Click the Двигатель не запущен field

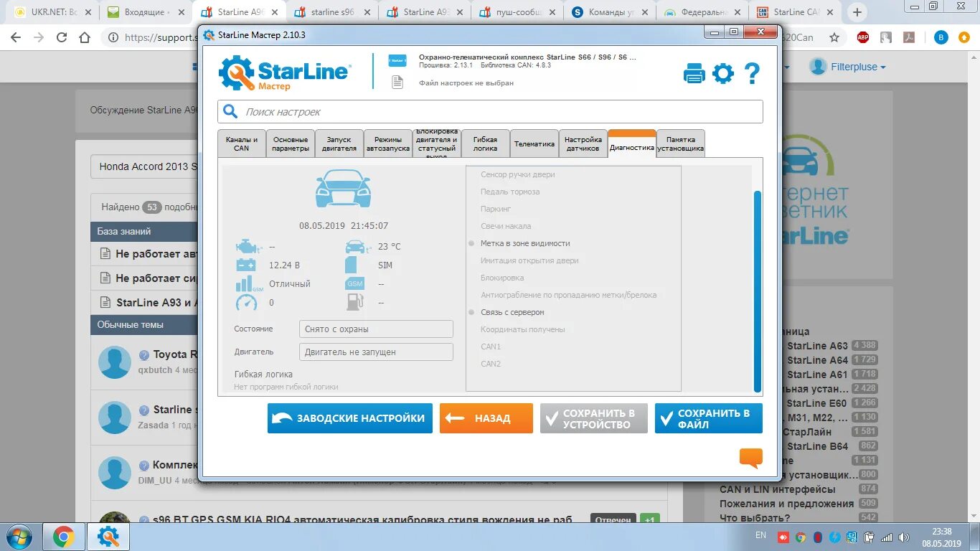point(376,352)
